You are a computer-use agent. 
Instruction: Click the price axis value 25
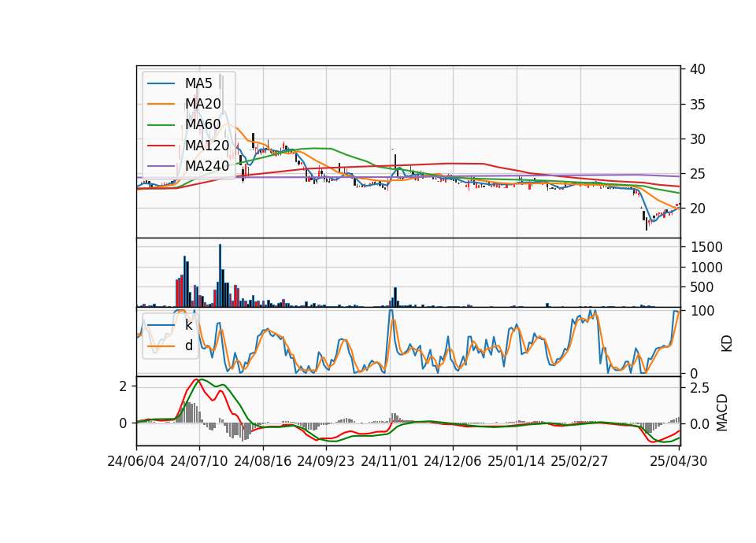point(697,174)
